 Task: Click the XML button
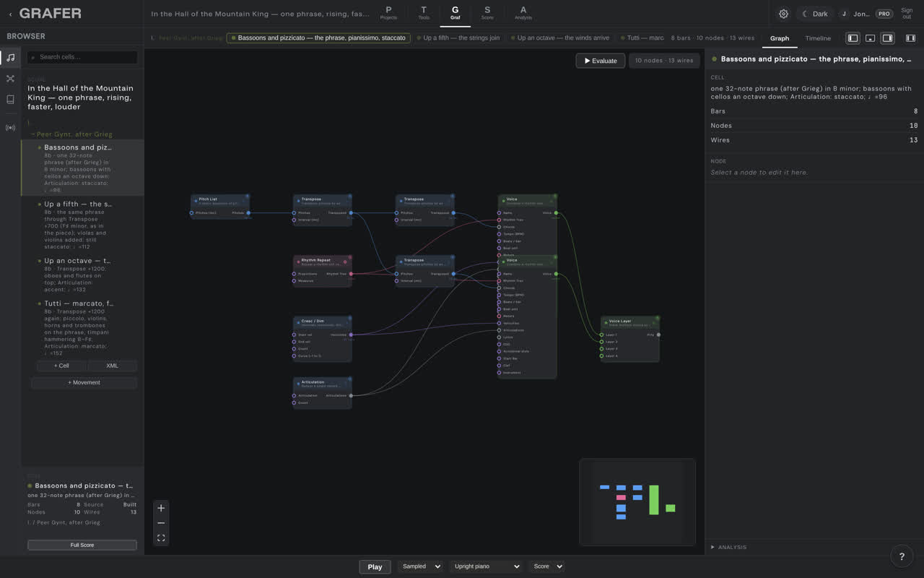click(x=113, y=366)
